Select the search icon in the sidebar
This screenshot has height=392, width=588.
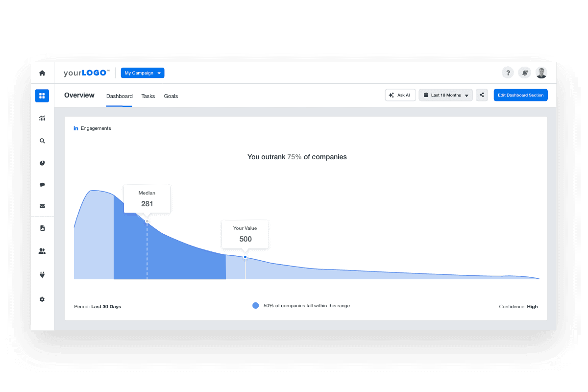pyautogui.click(x=42, y=141)
